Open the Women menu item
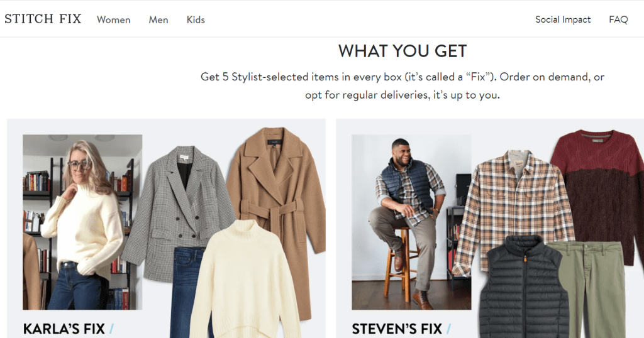The image size is (644, 338). pos(114,19)
